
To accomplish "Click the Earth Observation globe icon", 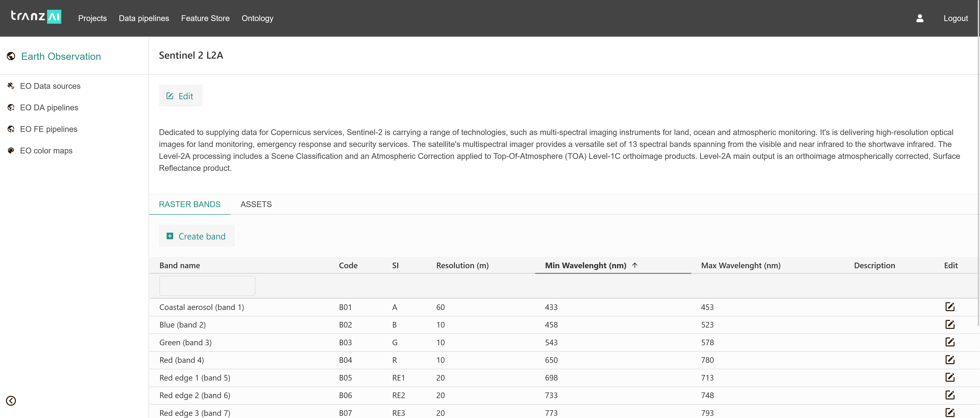I will coord(11,56).
